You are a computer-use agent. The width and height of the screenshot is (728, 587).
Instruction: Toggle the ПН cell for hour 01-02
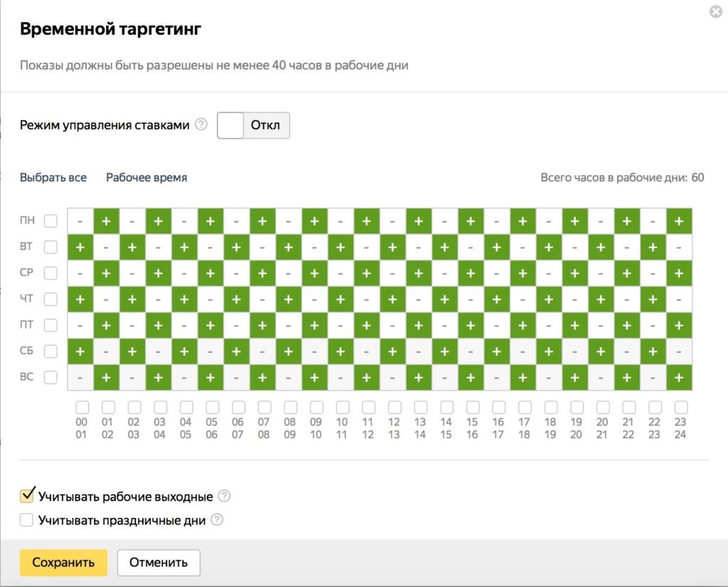tap(106, 221)
